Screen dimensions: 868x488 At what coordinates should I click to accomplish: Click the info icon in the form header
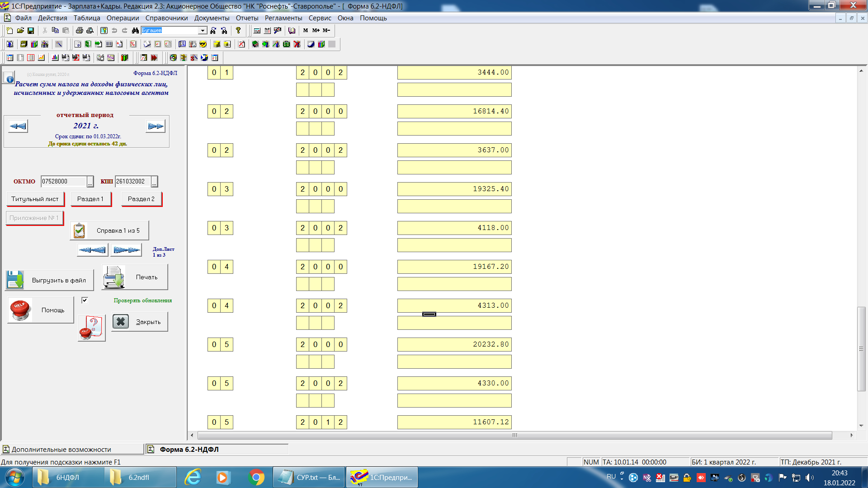9,78
